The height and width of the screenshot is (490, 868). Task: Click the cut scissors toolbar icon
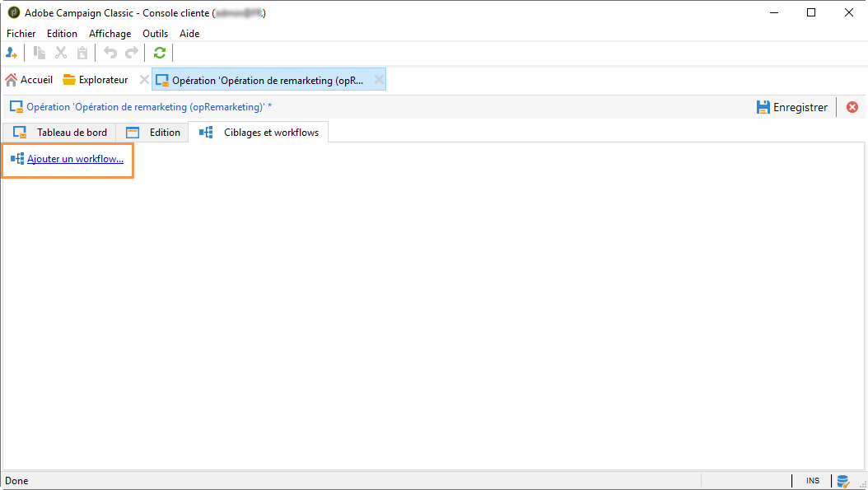(x=61, y=53)
